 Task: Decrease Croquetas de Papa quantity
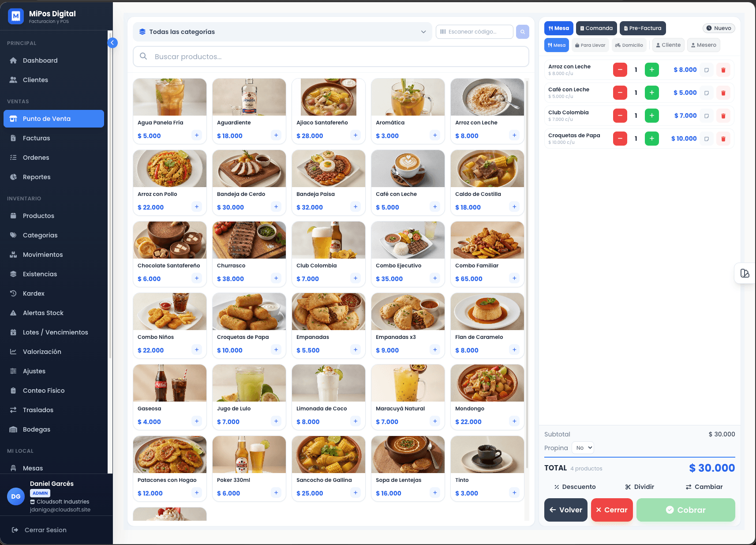[x=620, y=139]
